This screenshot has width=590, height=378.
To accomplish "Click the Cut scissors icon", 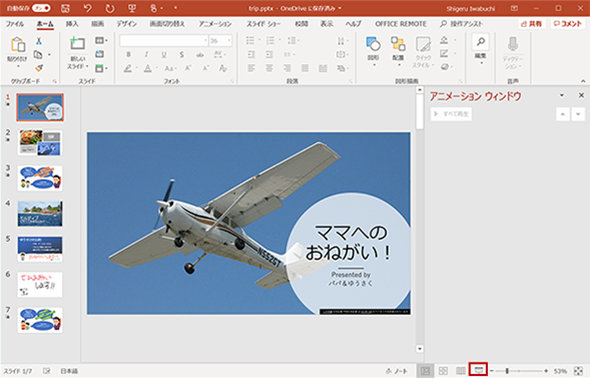I will pyautogui.click(x=38, y=41).
